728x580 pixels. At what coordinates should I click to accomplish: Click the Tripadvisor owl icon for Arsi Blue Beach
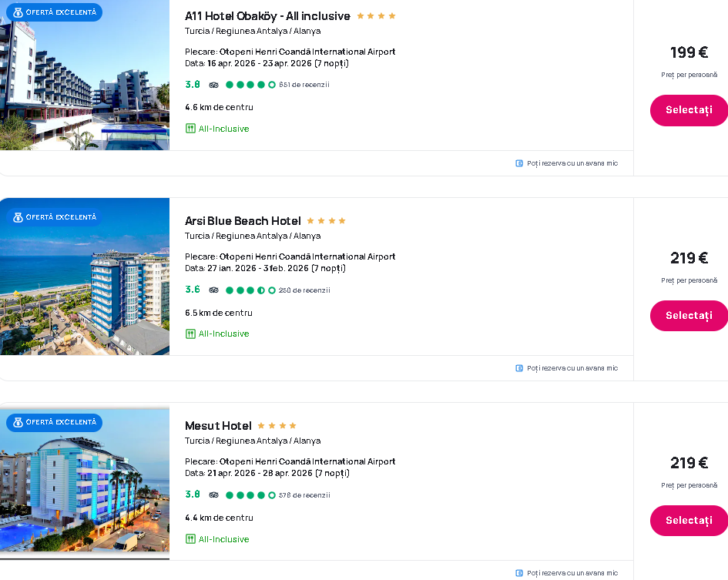click(x=213, y=290)
